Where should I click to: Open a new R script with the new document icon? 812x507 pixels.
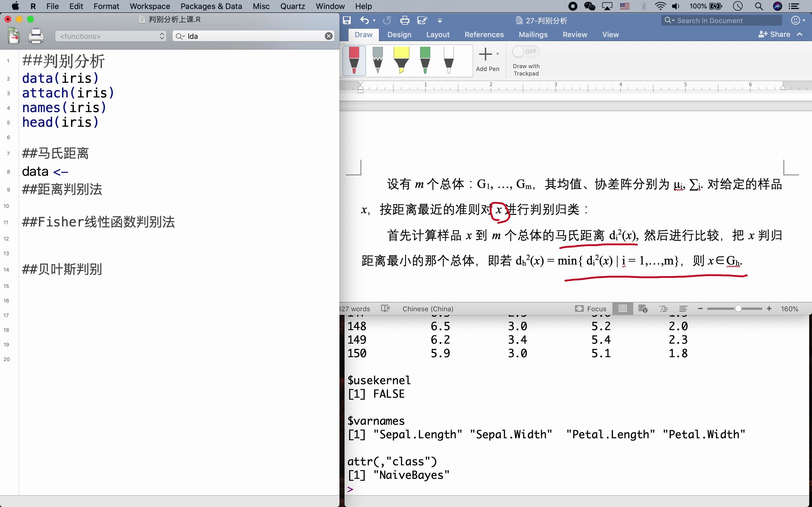pos(14,36)
